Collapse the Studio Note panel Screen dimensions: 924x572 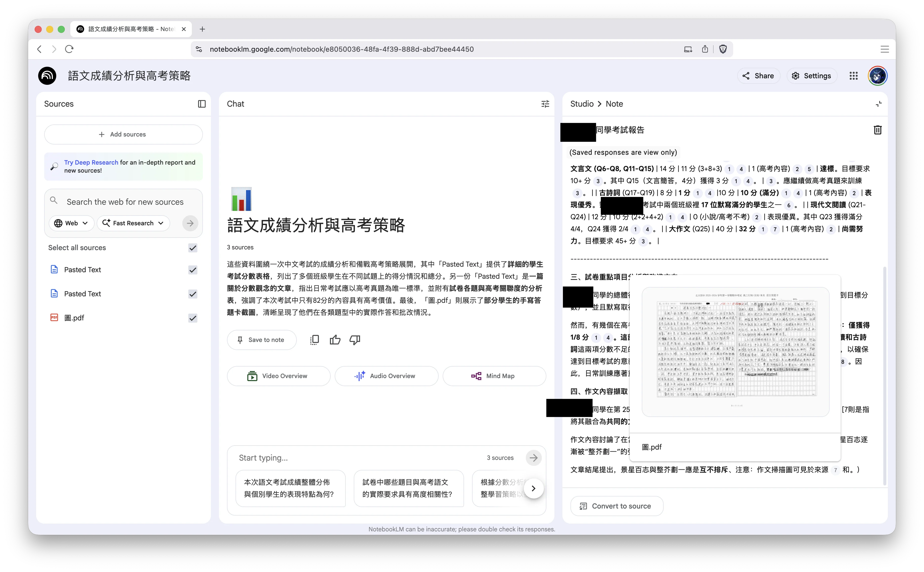tap(879, 104)
